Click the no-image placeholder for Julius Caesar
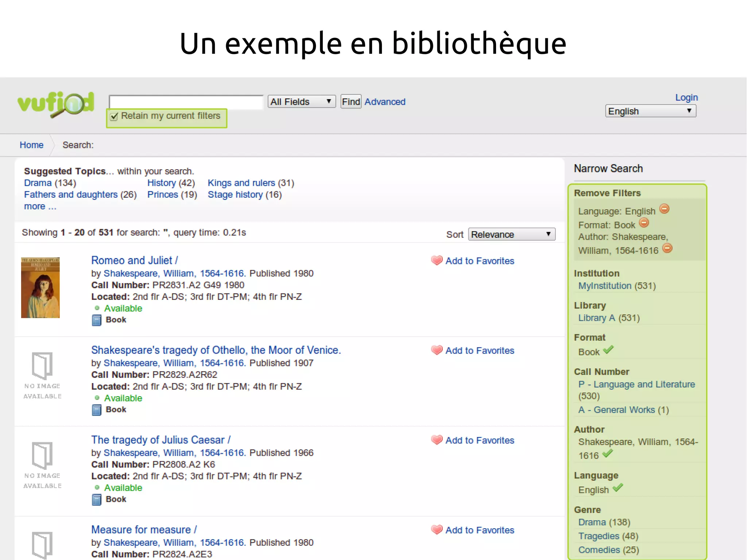 click(42, 465)
